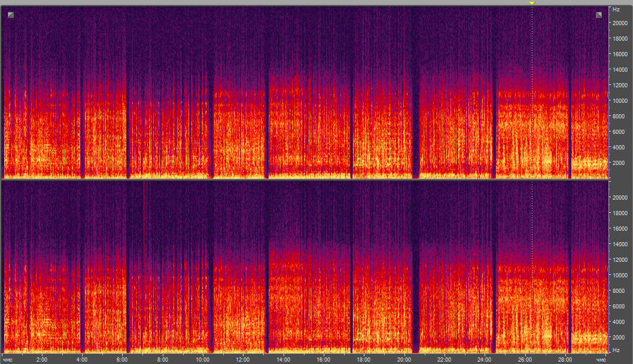Screen dimensions: 633x364
Task: Click the fade-out handle in the top-right corner
Action: coord(599,15)
